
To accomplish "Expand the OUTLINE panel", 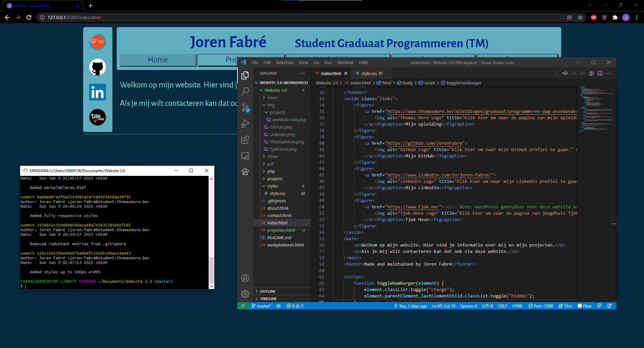I will (x=282, y=291).
